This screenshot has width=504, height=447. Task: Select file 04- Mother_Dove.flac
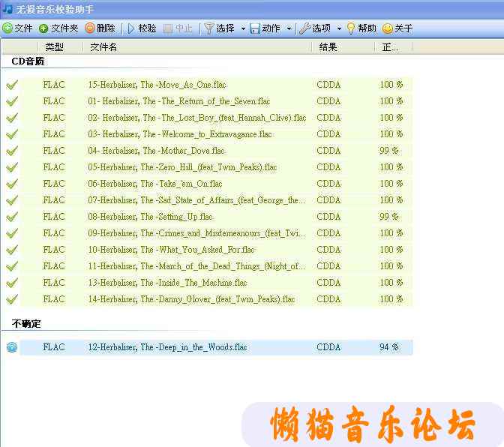click(x=156, y=151)
